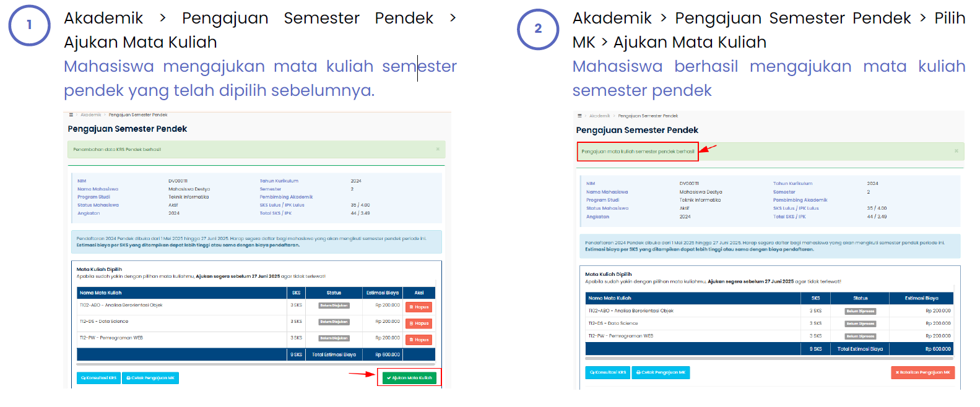Click the hamburger menu icon in right screenshot
This screenshot has width=980, height=407.
(x=579, y=116)
